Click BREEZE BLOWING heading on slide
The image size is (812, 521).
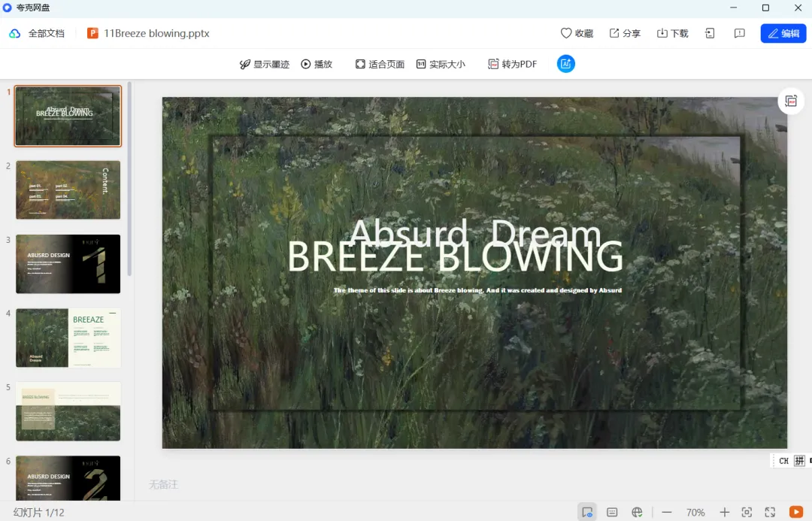tap(455, 257)
